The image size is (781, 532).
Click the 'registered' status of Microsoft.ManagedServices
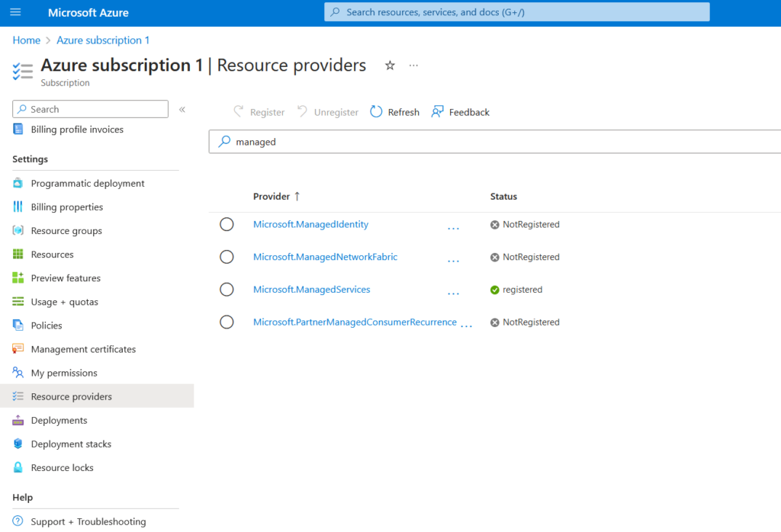tap(516, 290)
